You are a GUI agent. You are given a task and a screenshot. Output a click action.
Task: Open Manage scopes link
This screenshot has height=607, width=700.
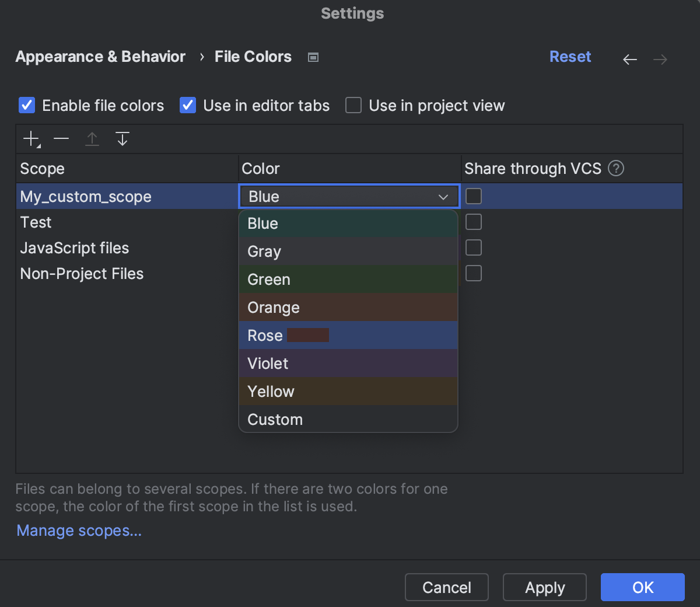tap(78, 531)
